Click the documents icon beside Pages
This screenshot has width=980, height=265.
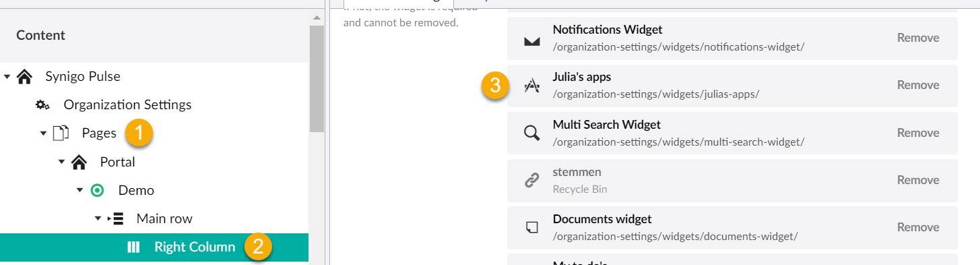[x=61, y=134]
